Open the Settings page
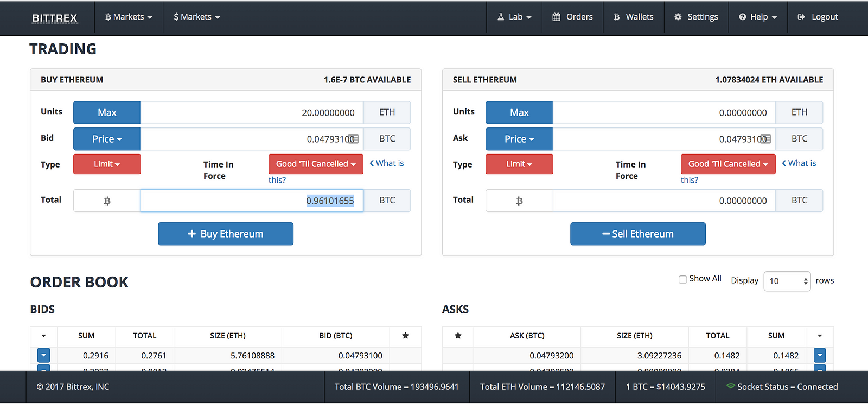 (696, 17)
